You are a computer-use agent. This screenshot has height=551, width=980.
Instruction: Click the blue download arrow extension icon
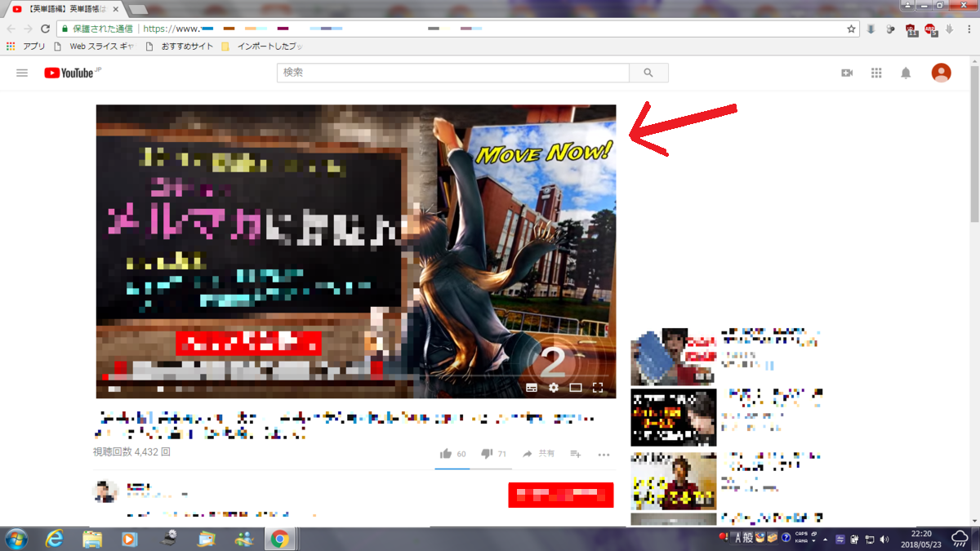[871, 29]
